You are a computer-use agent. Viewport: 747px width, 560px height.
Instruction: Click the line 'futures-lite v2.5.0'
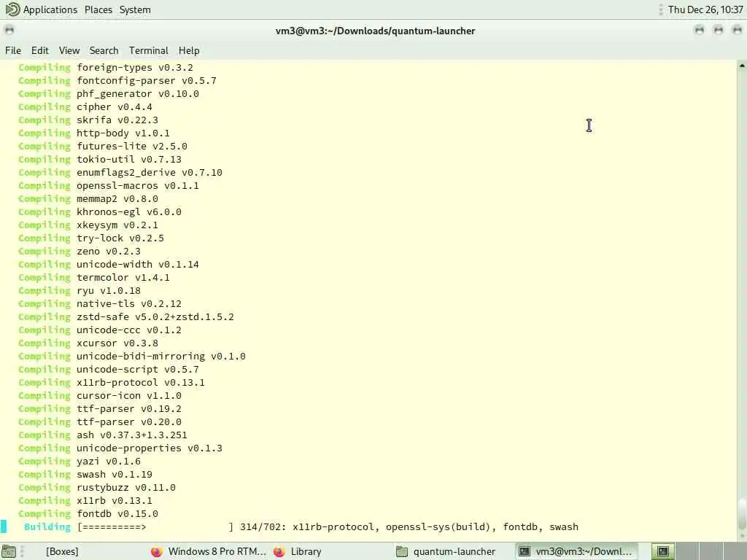[132, 146]
